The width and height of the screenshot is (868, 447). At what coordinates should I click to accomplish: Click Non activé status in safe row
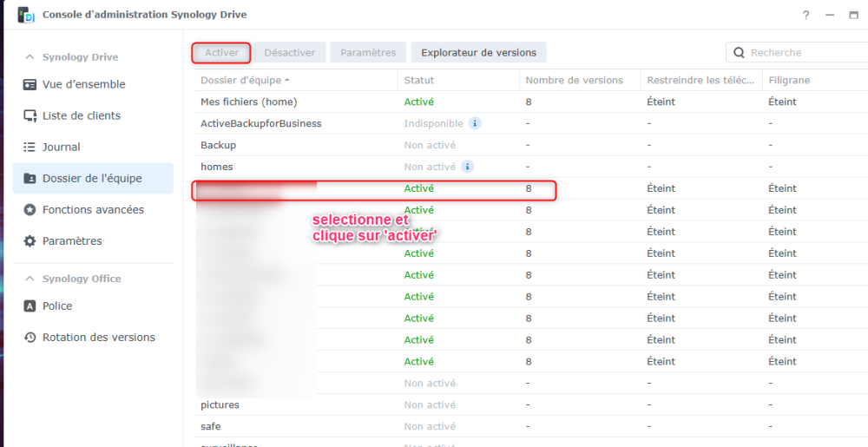pos(430,426)
